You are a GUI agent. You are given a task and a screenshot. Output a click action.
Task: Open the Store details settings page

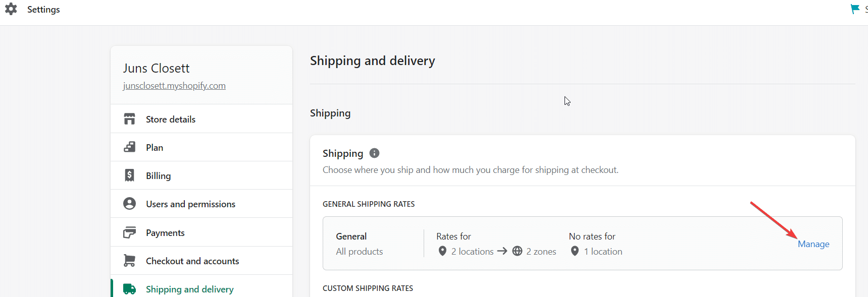tap(171, 120)
